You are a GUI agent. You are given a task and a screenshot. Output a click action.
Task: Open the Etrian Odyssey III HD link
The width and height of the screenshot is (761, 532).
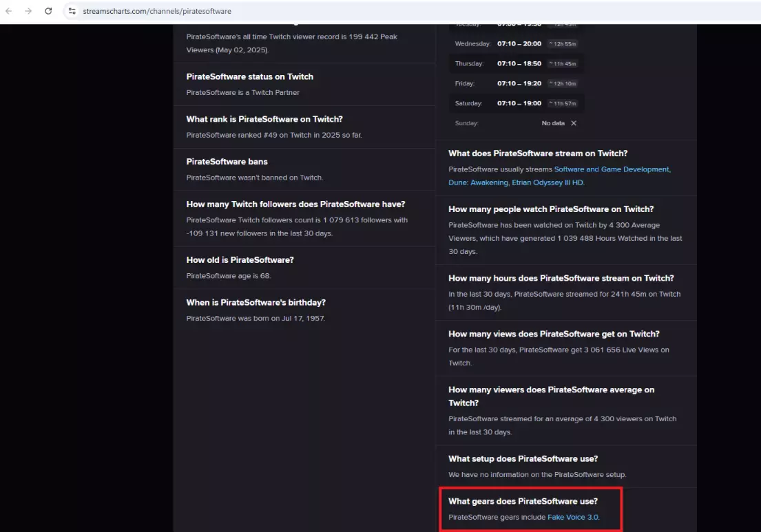[548, 182]
